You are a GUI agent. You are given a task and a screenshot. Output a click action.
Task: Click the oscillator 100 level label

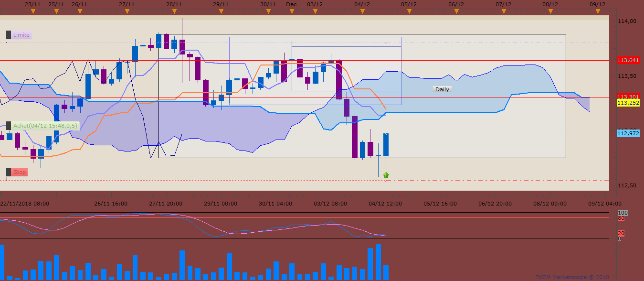[623, 213]
